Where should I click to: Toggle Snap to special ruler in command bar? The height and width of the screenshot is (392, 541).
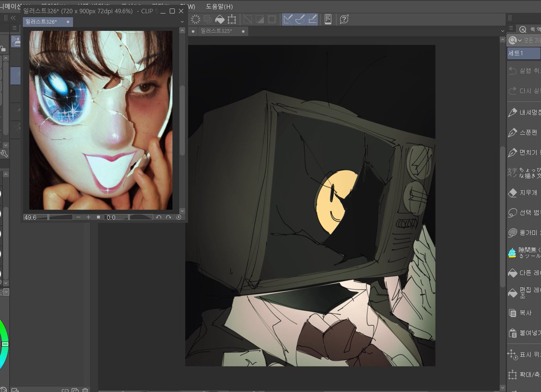point(300,19)
